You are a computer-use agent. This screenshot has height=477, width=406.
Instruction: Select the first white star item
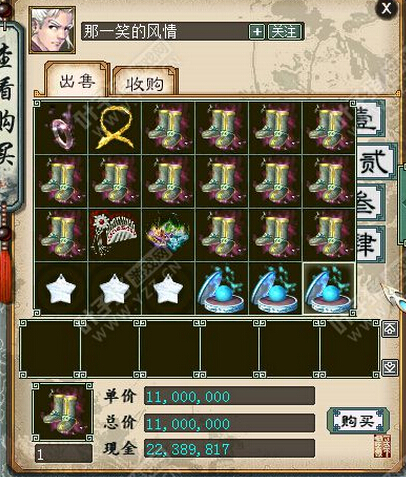tap(61, 289)
